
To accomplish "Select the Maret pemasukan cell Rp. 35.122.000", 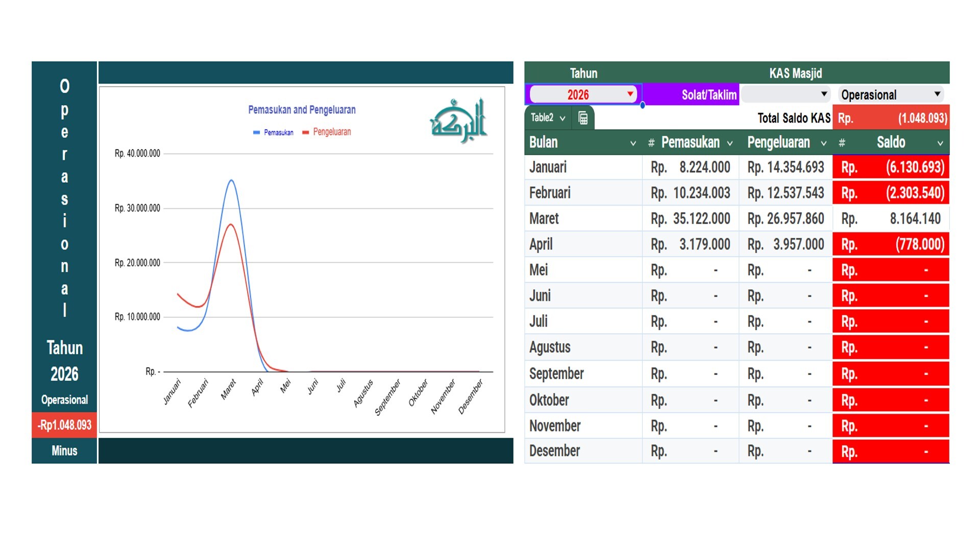I will pos(690,219).
